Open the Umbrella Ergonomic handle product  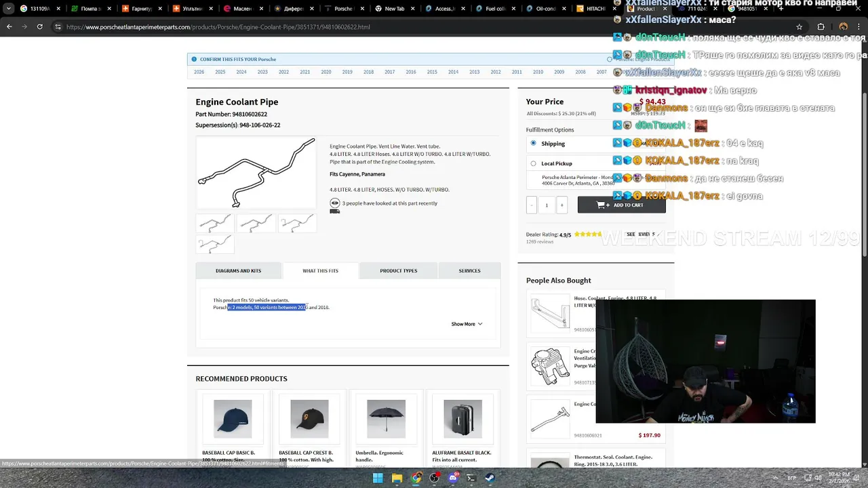point(386,419)
